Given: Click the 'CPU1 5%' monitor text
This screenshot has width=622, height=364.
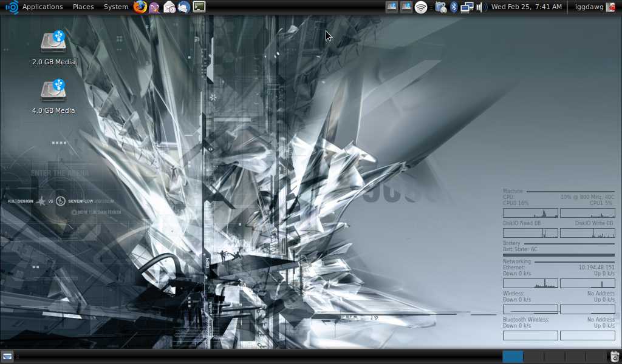Looking at the screenshot, I should [601, 203].
